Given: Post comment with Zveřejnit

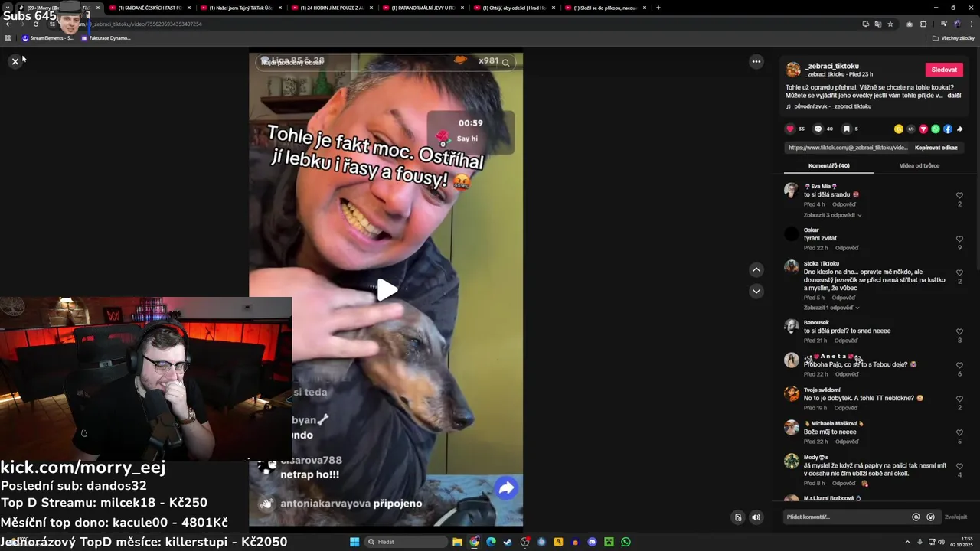Looking at the screenshot, I should click(x=955, y=517).
